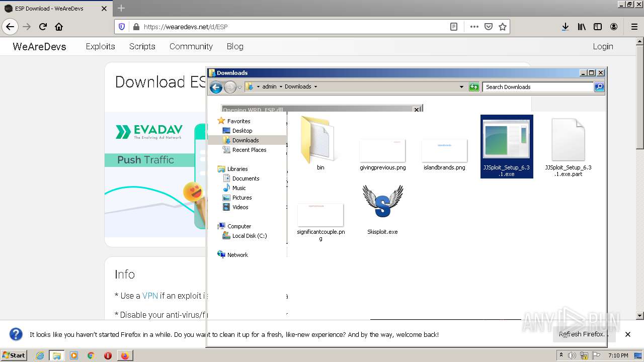Click the Search Downloads field
644x362 pixels.
pyautogui.click(x=538, y=87)
